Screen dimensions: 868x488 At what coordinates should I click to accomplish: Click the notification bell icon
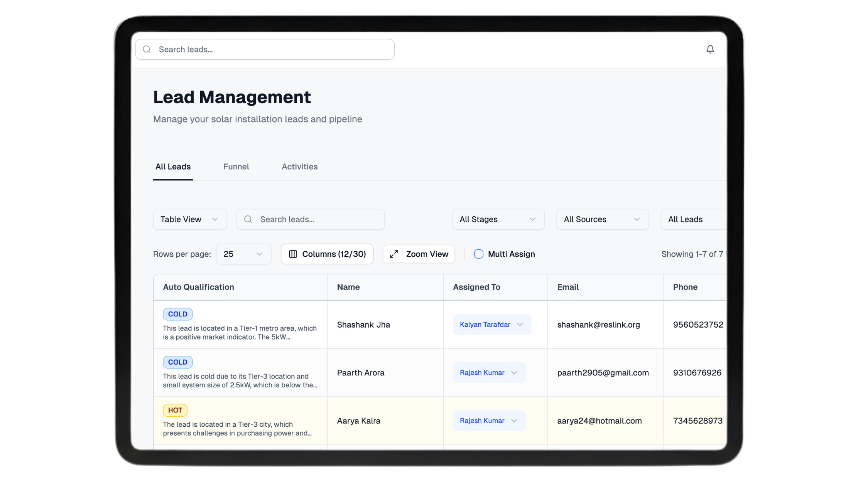tap(710, 49)
